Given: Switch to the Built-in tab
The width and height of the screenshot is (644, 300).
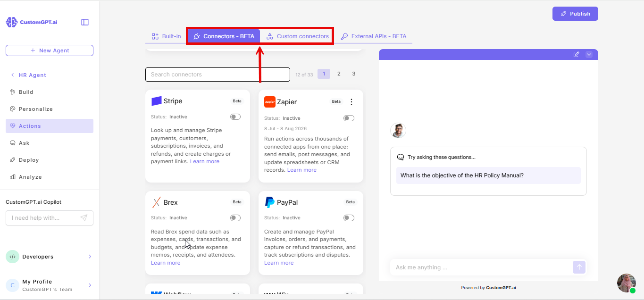Looking at the screenshot, I should coord(166,36).
